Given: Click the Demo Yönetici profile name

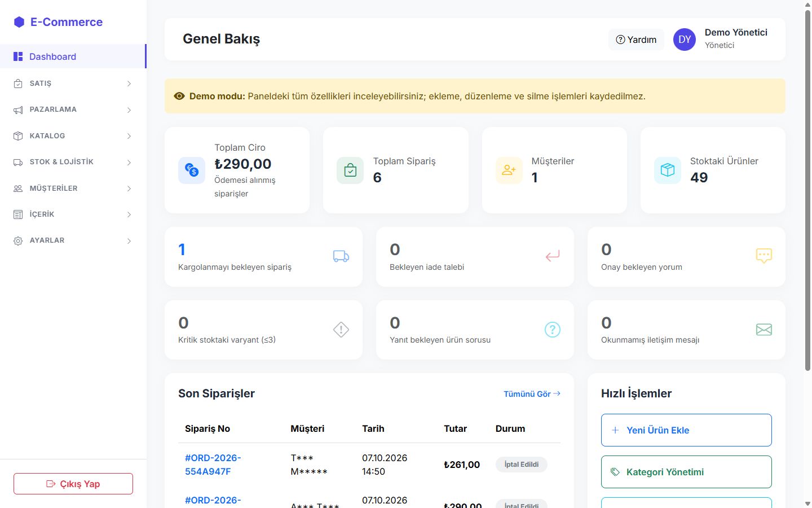Looking at the screenshot, I should pos(736,32).
